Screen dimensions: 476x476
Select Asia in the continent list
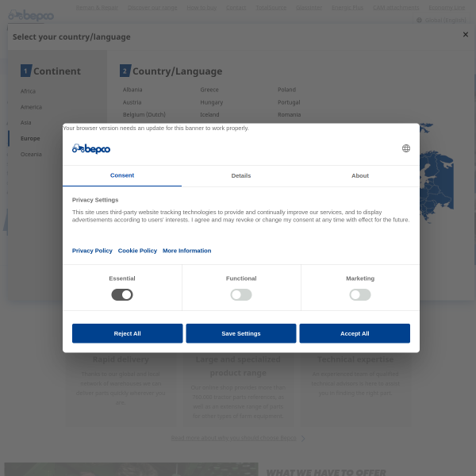click(x=26, y=122)
